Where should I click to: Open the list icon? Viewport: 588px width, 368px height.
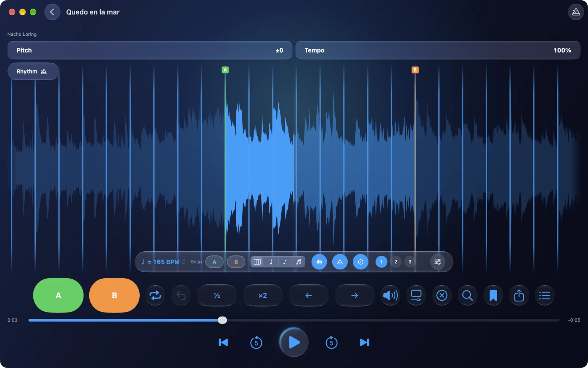click(545, 295)
